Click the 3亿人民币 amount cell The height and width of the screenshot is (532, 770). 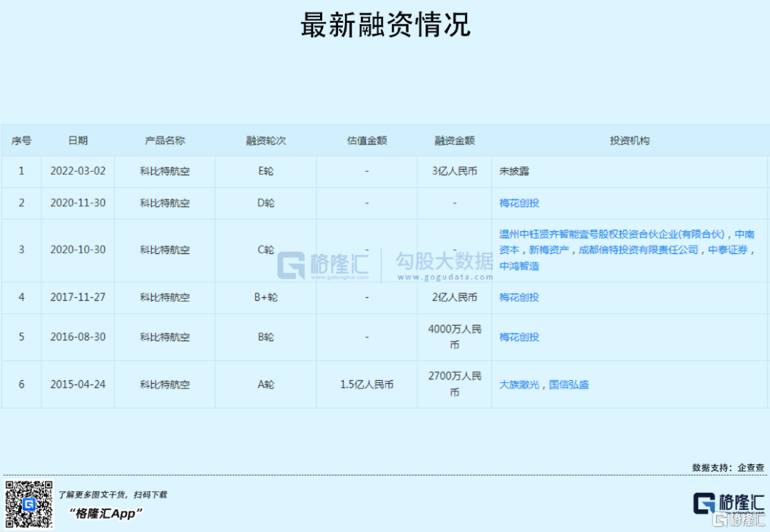(454, 171)
